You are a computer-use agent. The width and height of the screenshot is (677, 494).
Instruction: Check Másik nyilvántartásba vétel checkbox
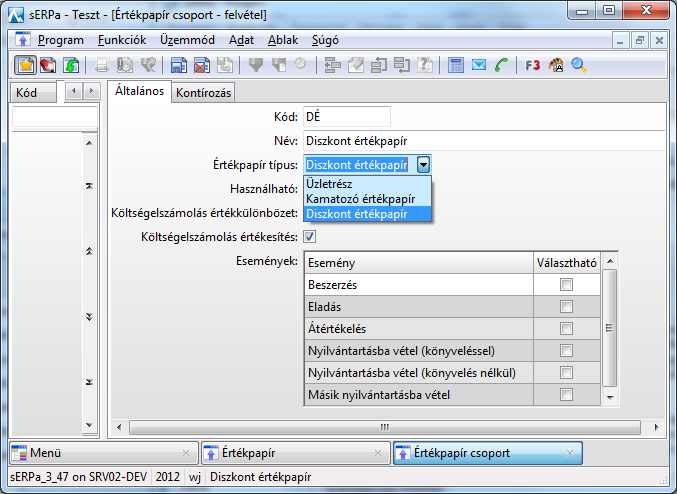click(566, 395)
